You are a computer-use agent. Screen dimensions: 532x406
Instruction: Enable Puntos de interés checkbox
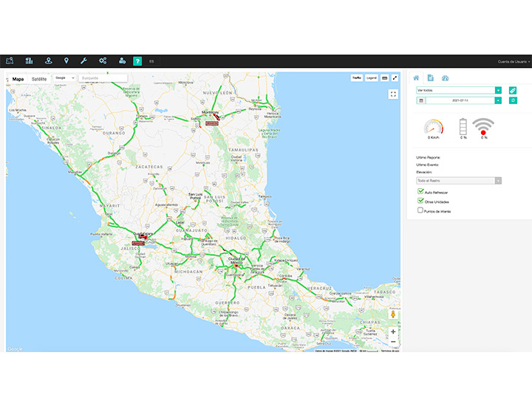coord(420,210)
